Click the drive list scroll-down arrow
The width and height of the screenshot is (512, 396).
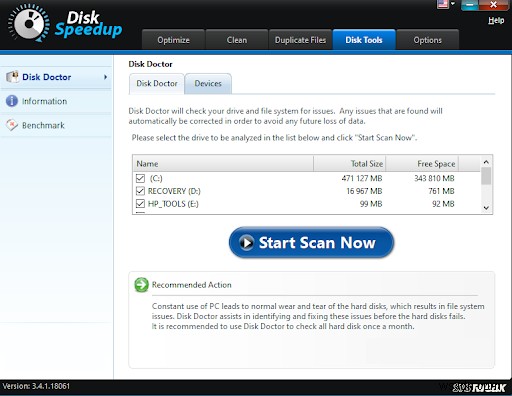coord(486,208)
